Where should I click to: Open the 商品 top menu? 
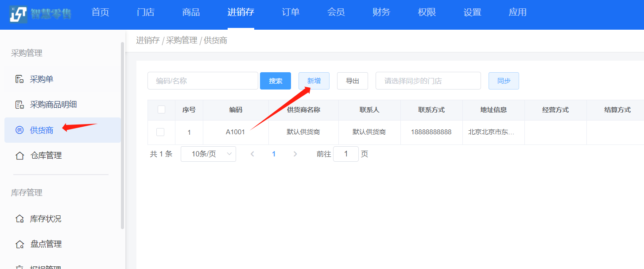coord(191,12)
